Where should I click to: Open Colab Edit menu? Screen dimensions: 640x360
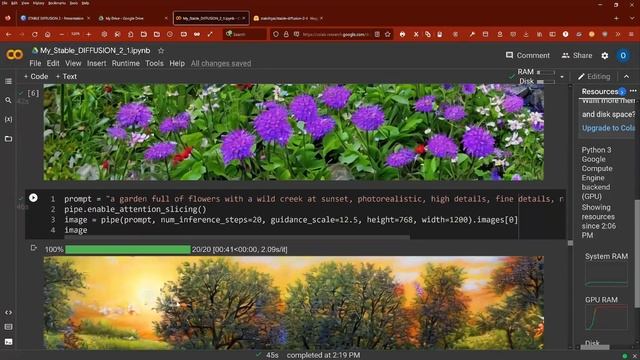pos(53,64)
